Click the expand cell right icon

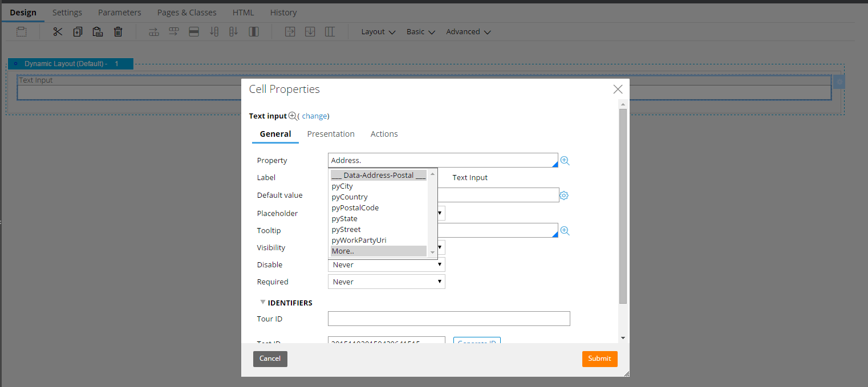(290, 31)
